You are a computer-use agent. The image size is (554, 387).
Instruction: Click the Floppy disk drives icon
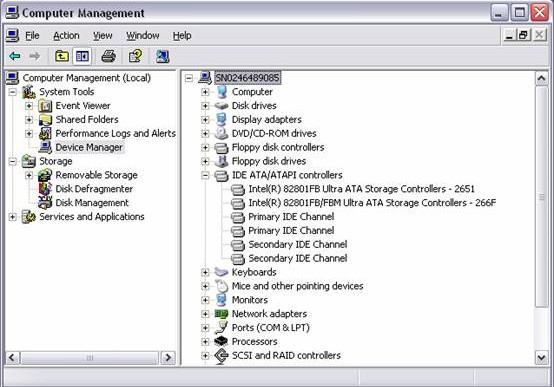tap(221, 161)
